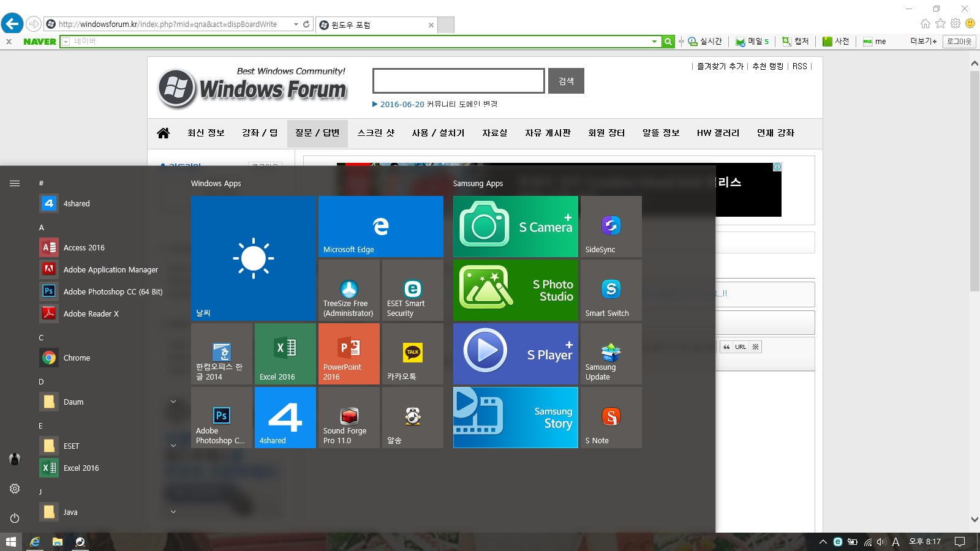The width and height of the screenshot is (980, 551).
Task: Click the 로그아웃 button in NAVER toolbar
Action: (959, 42)
